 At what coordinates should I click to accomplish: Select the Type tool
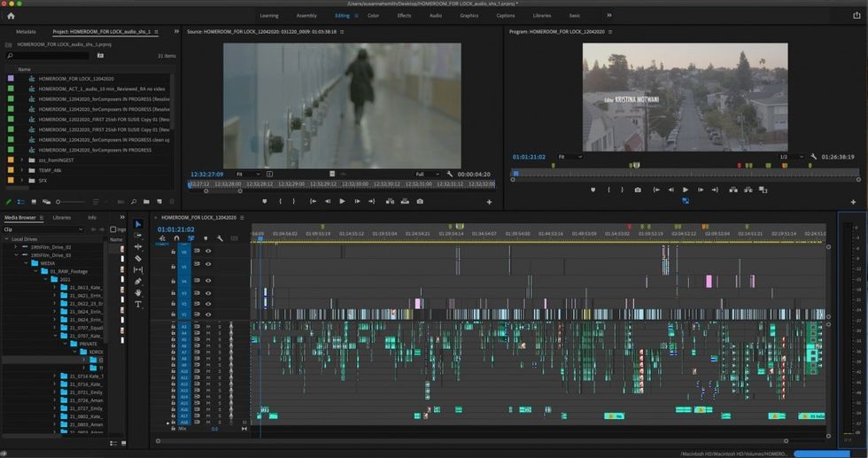tap(138, 304)
